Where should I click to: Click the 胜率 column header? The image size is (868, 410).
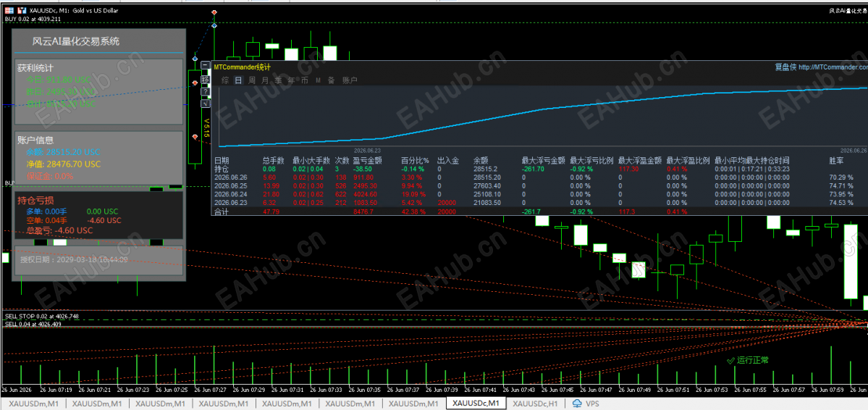tap(836, 161)
